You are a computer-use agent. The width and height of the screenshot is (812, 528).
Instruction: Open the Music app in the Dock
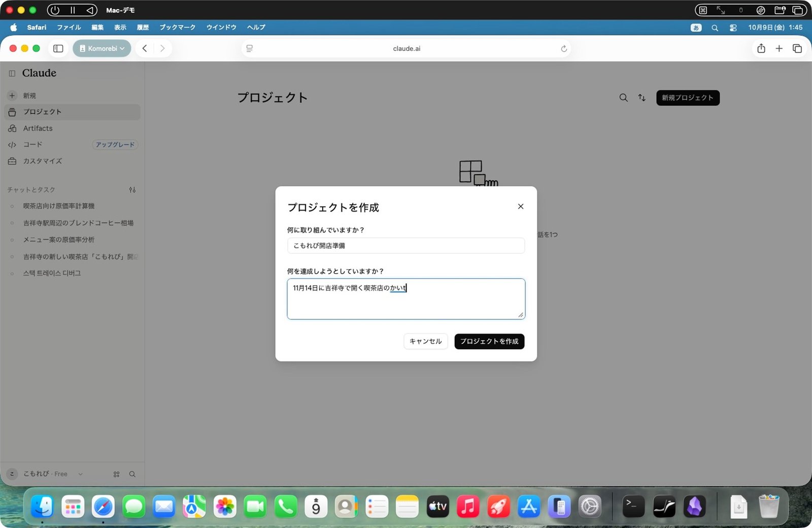tap(468, 506)
